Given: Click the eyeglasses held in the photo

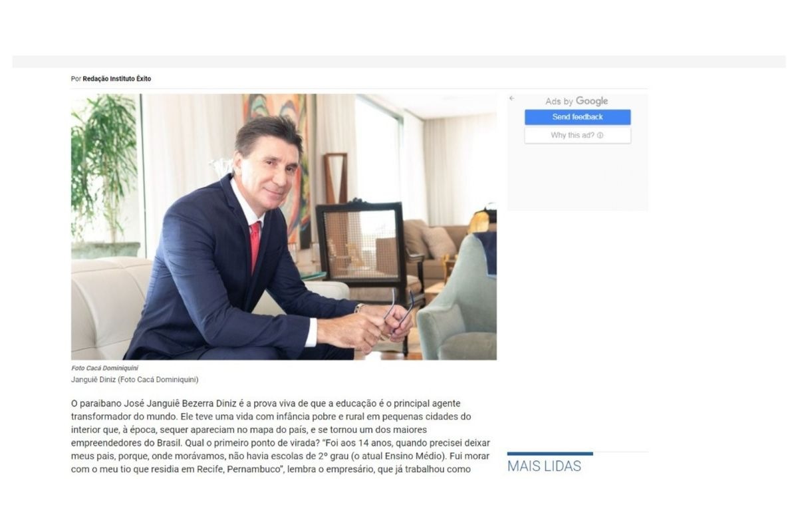Looking at the screenshot, I should coord(399,311).
